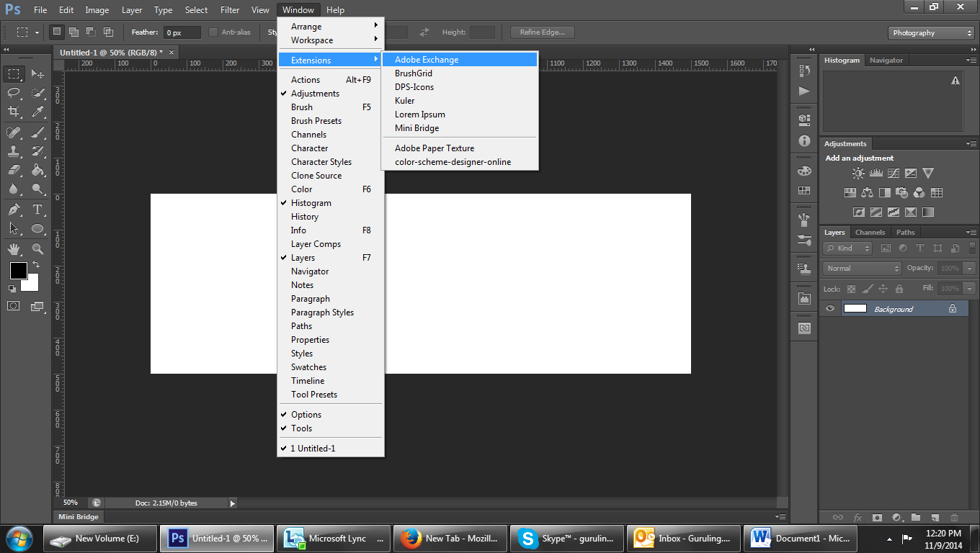The image size is (980, 553).
Task: Choose Kuler from the Extensions submenu
Action: click(x=404, y=101)
